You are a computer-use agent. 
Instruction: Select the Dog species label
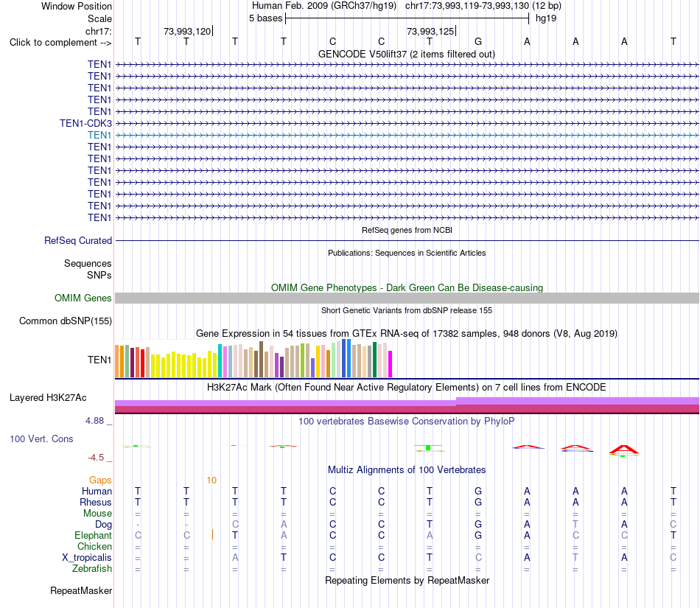103,525
